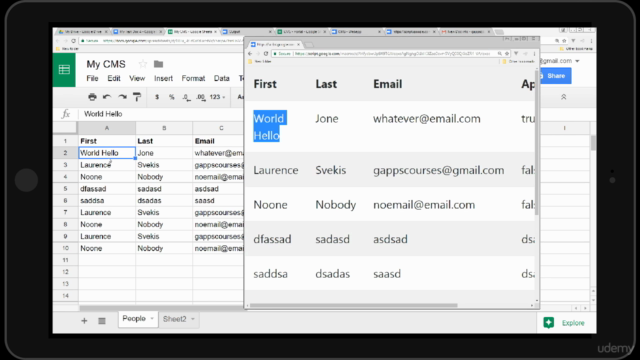The image size is (640, 360).
Task: Reload the page in the Sheets browser window
Action: coord(73,41)
